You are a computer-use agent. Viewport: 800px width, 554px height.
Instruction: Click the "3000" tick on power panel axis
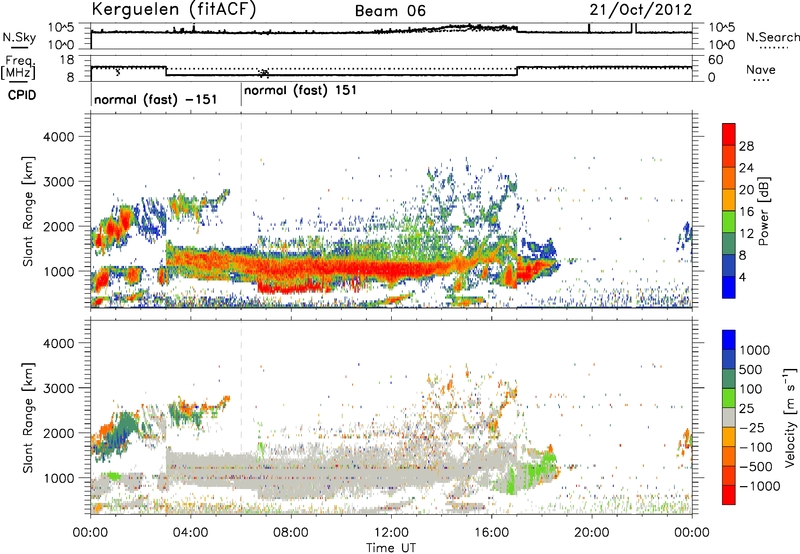tap(58, 182)
